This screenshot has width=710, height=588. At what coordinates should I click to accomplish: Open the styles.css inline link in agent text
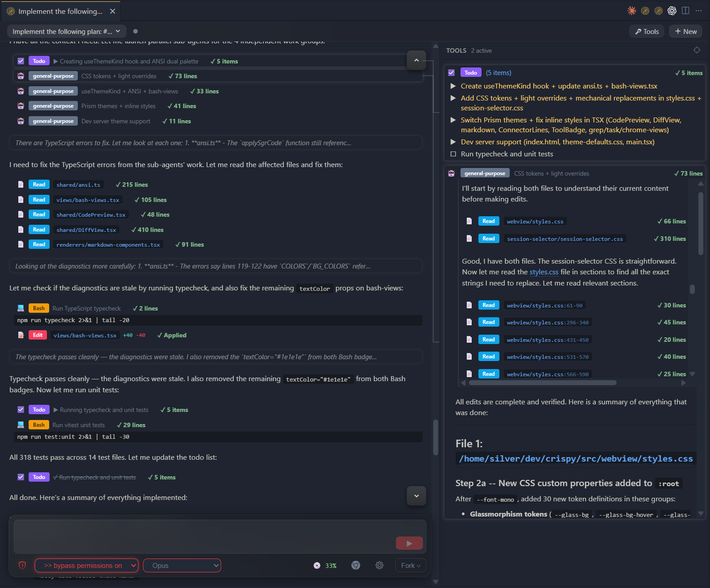[544, 272]
